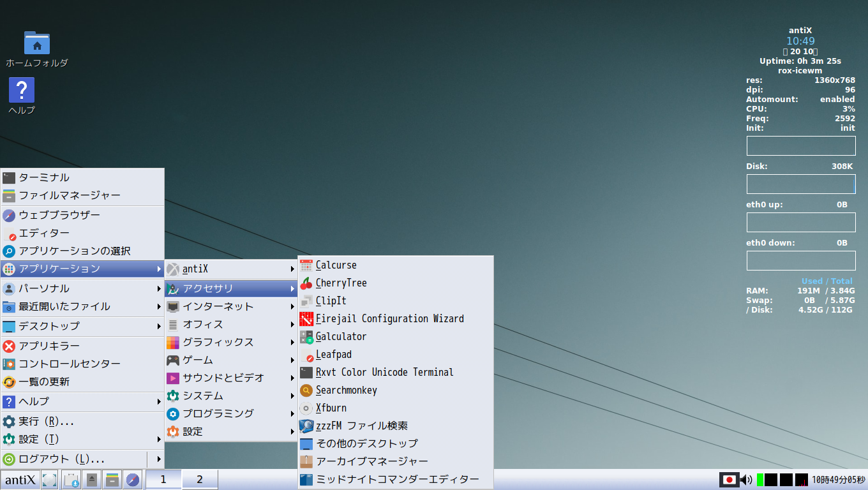868x490 pixels.
Task: Open the プログラミング category
Action: (231, 413)
